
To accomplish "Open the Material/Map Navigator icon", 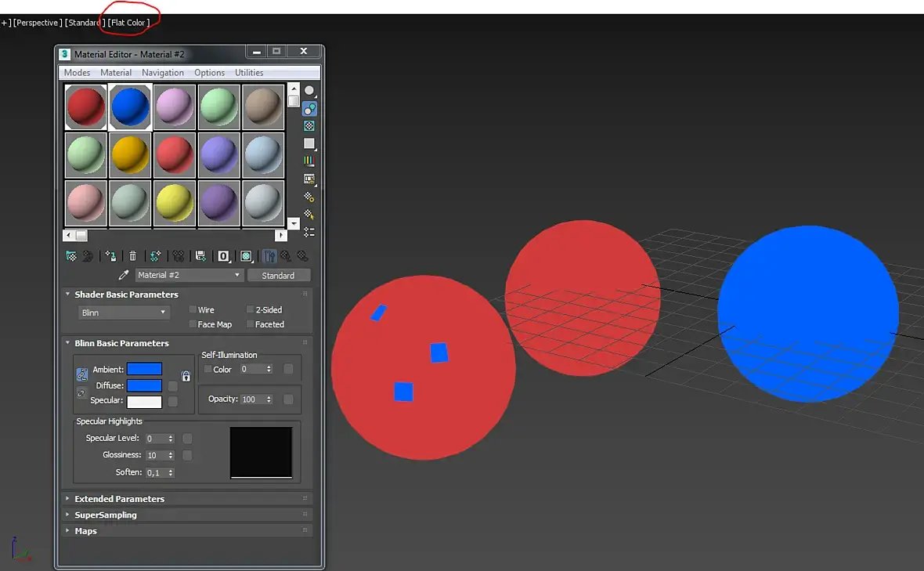I will (x=309, y=232).
